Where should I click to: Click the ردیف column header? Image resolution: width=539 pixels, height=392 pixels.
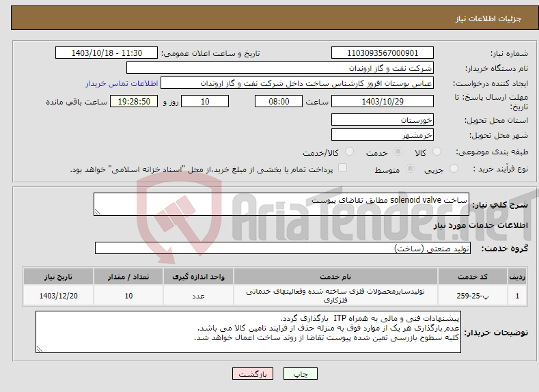[517, 277]
